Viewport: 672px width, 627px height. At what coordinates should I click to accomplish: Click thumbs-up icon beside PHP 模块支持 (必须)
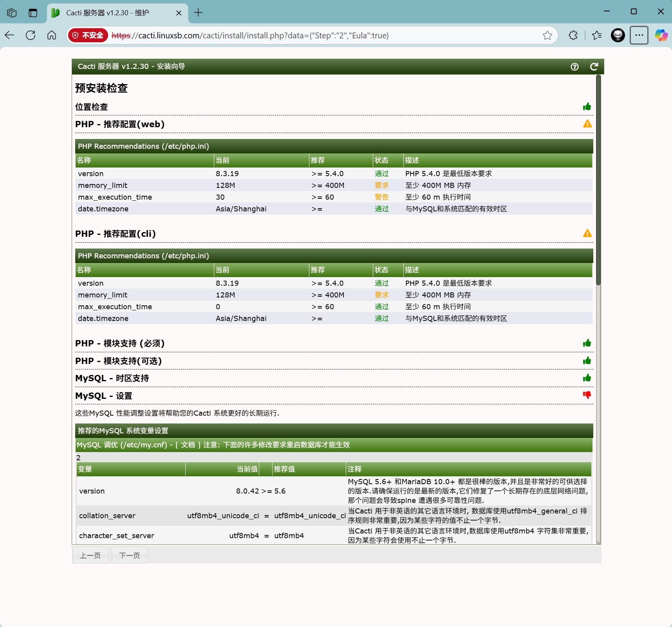click(x=587, y=343)
